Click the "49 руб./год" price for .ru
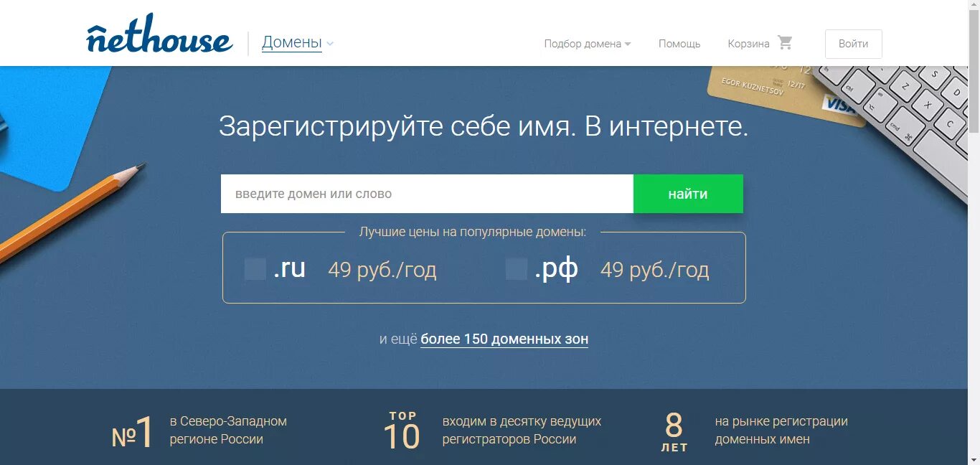980x465 pixels. pos(382,269)
